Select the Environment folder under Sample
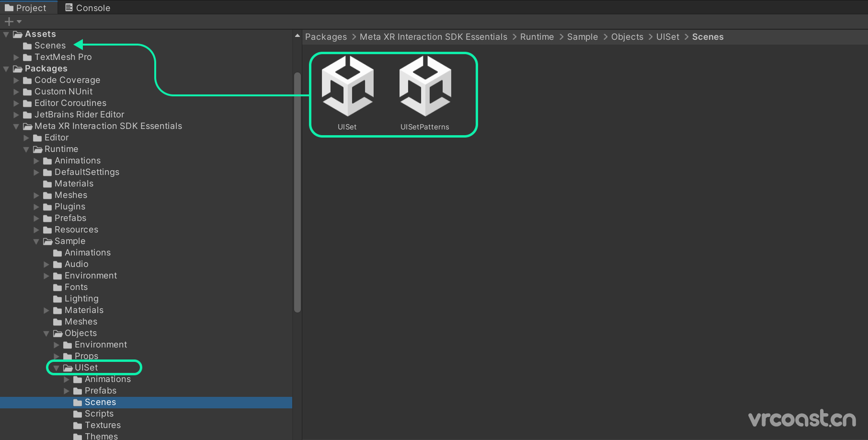 [85, 276]
